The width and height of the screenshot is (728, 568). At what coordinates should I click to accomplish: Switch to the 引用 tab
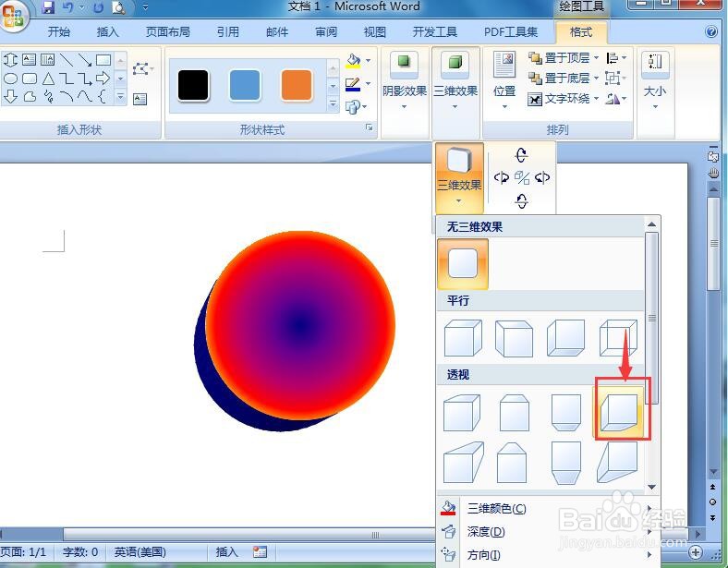coord(227,31)
